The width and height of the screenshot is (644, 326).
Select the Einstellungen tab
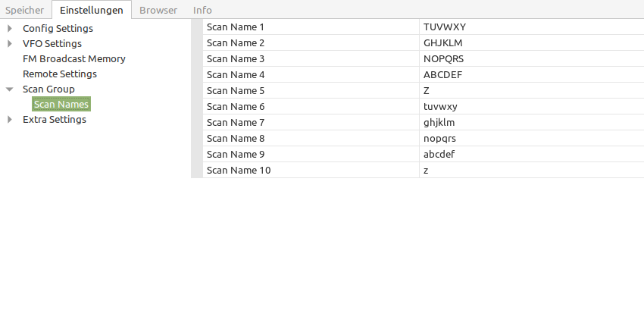(x=92, y=10)
